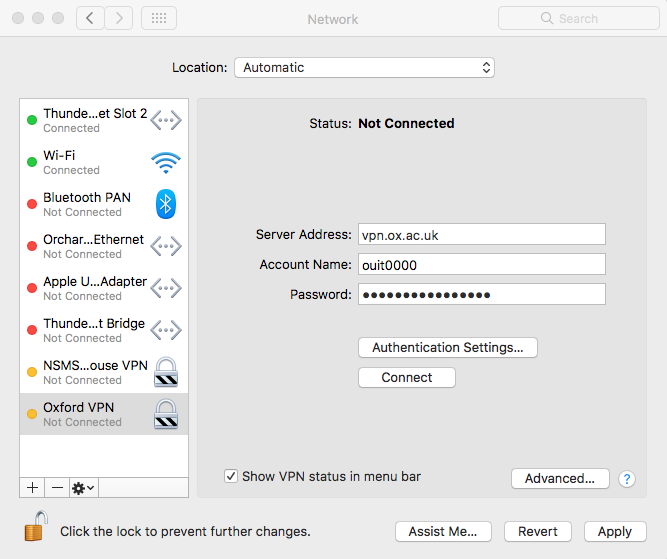667x559 pixels.
Task: Click the padlock icon to prevent changes
Action: coord(36,528)
